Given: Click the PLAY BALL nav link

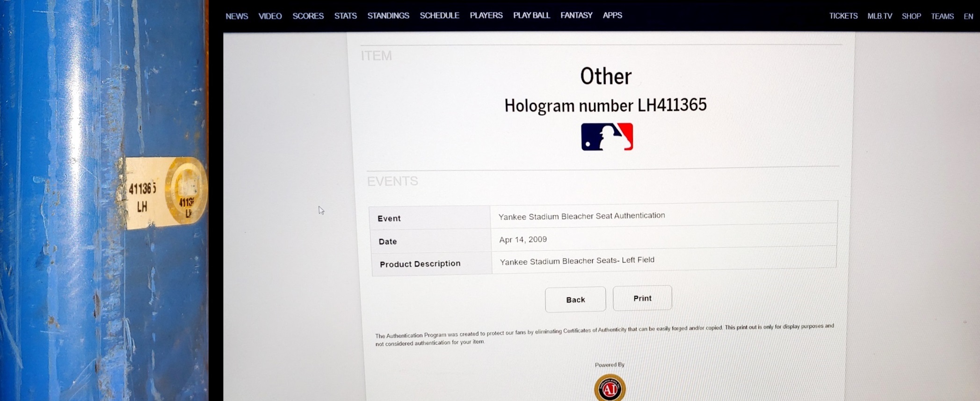Looking at the screenshot, I should pos(531,15).
